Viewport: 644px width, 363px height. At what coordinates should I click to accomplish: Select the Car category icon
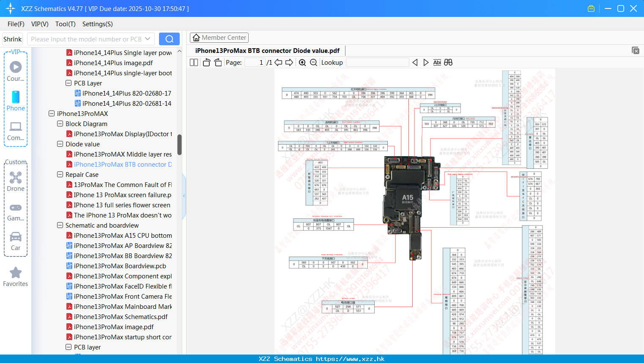(16, 236)
